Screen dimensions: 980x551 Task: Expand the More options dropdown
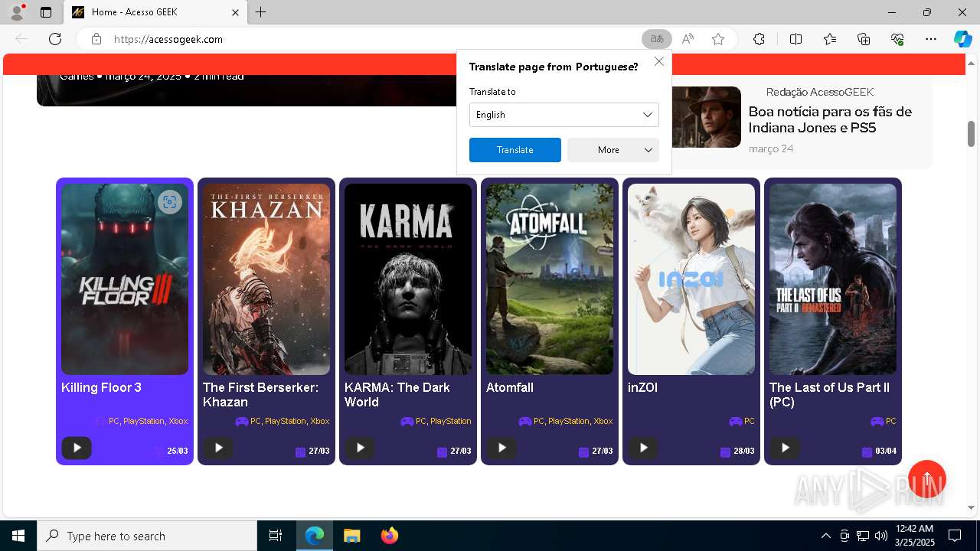613,150
